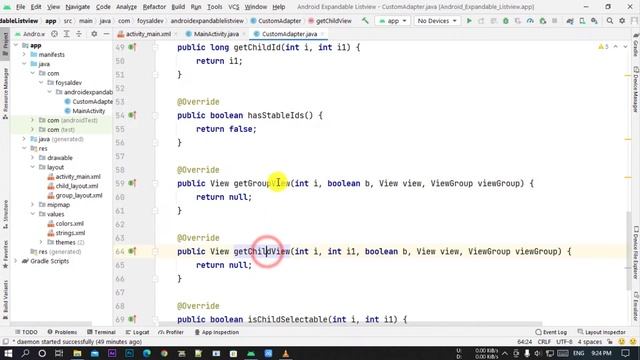Click the warnings indicator in editor corner

603,47
